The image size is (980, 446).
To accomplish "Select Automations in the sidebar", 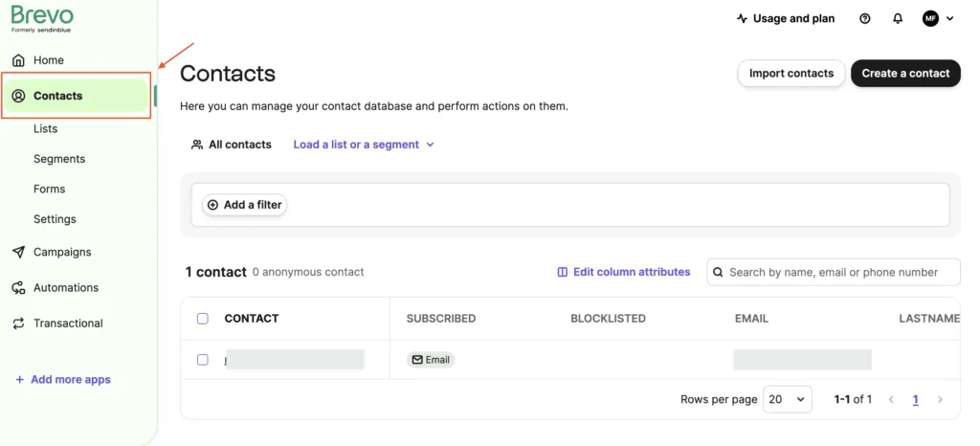I will [x=66, y=287].
